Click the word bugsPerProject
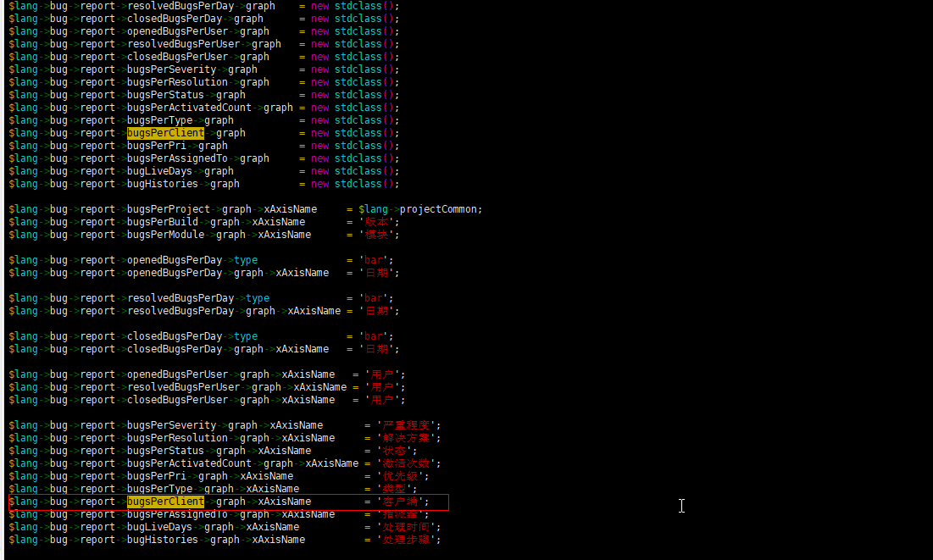The height and width of the screenshot is (560, 933). (x=169, y=209)
